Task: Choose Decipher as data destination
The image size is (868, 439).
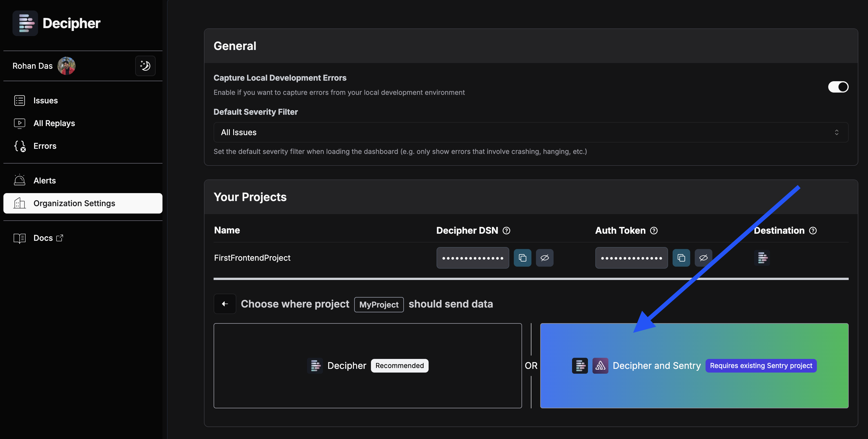Action: tap(368, 365)
